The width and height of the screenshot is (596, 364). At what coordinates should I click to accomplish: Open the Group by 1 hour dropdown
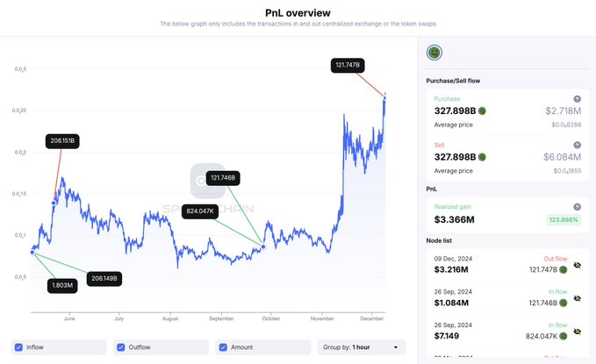coord(362,347)
